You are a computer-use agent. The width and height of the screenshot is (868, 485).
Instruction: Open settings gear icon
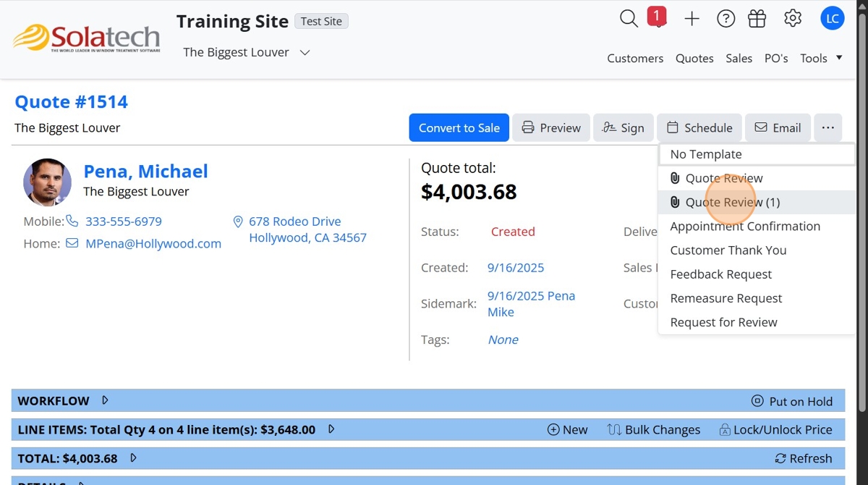793,18
